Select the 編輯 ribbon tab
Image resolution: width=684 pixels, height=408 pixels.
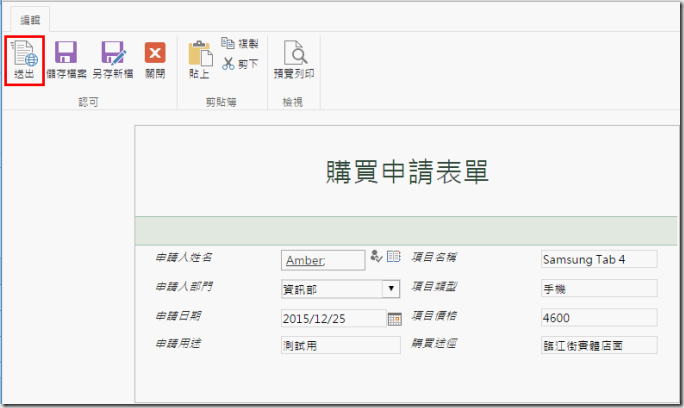tap(31, 19)
